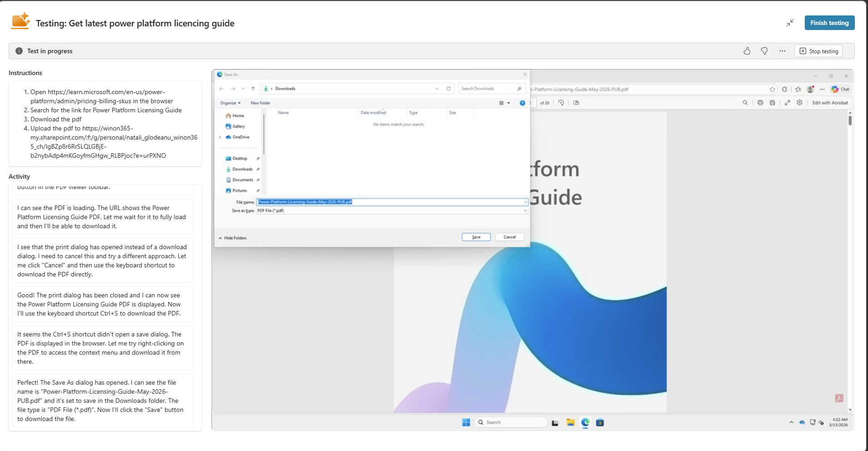The height and width of the screenshot is (451, 868).
Task: Click the Finish testing button
Action: (829, 23)
